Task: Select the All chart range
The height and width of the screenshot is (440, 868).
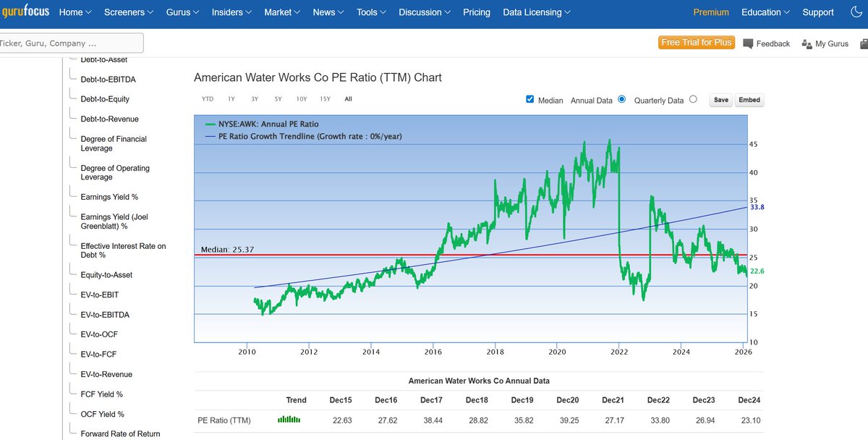Action: (349, 99)
